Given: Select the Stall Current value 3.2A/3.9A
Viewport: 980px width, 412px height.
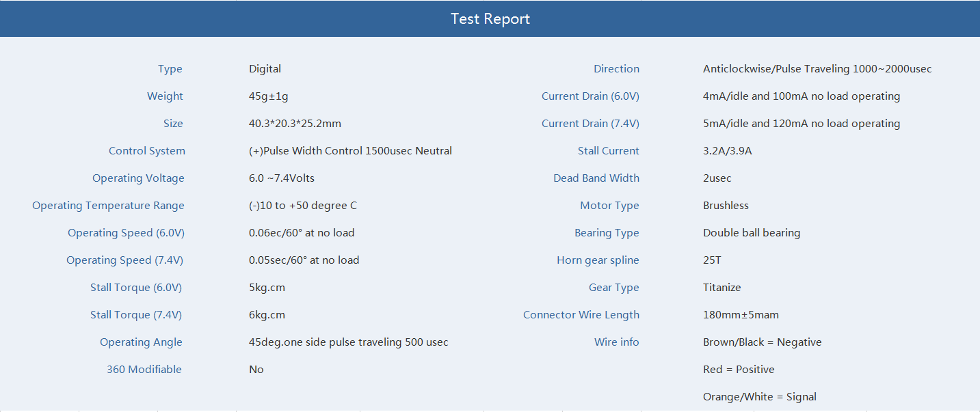Looking at the screenshot, I should (727, 151).
